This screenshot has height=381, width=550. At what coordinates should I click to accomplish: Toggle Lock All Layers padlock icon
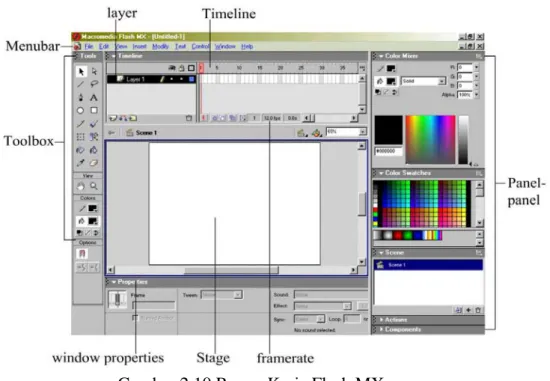[x=181, y=68]
